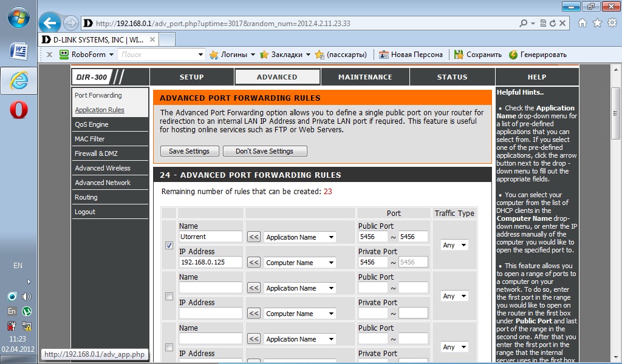Image resolution: width=622 pixels, height=364 pixels.
Task: Click Logout in the sidebar
Action: 85,212
